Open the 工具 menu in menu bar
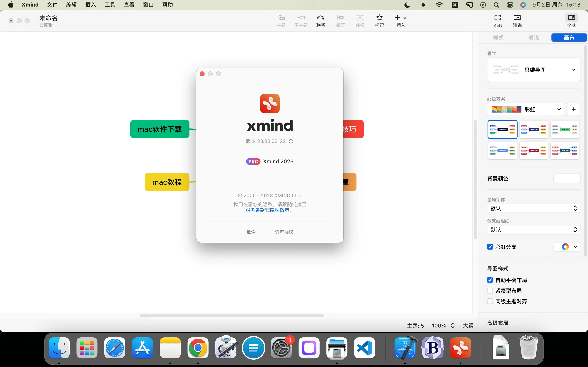 point(110,5)
